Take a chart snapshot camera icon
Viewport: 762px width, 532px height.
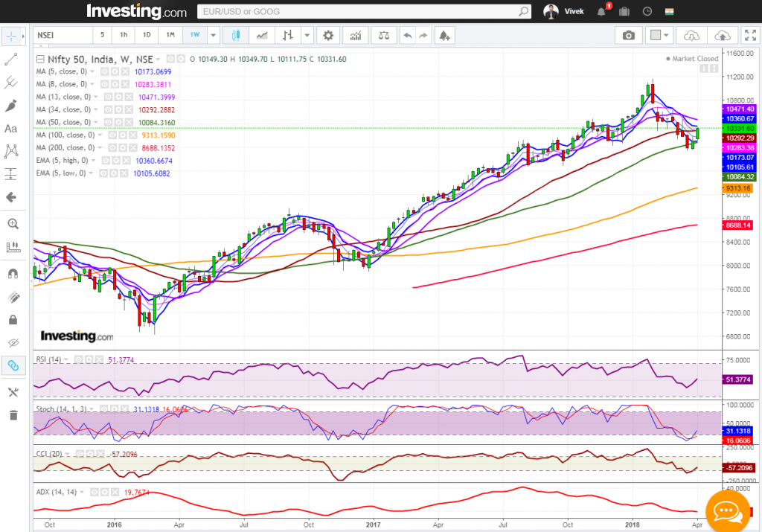click(x=628, y=36)
